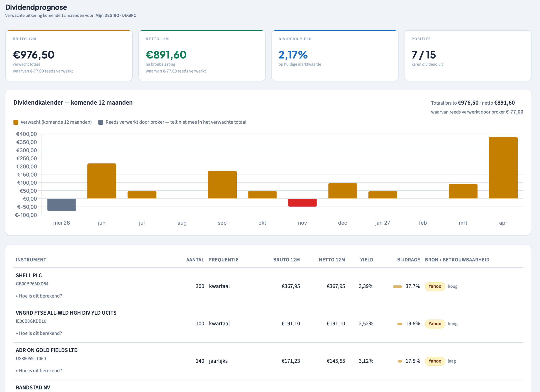Click the Yahoo badge in the SHELL PLC row
This screenshot has height=392, width=540.
click(x=435, y=286)
